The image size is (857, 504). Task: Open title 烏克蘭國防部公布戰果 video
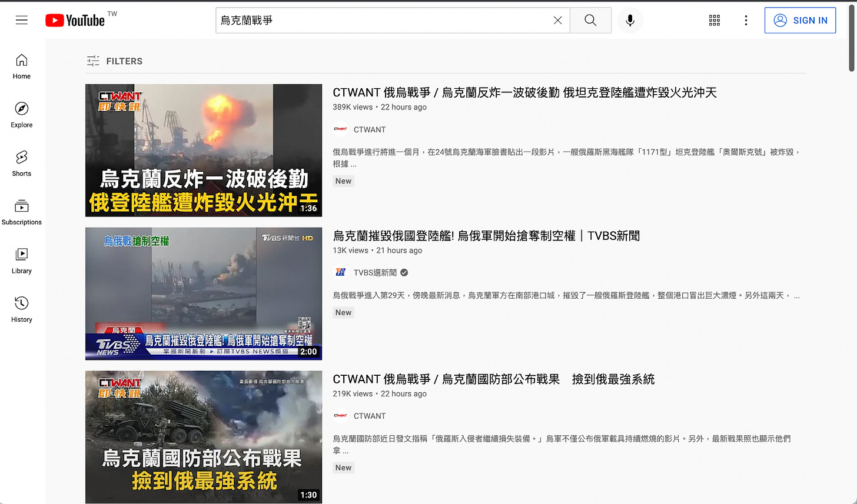[493, 379]
